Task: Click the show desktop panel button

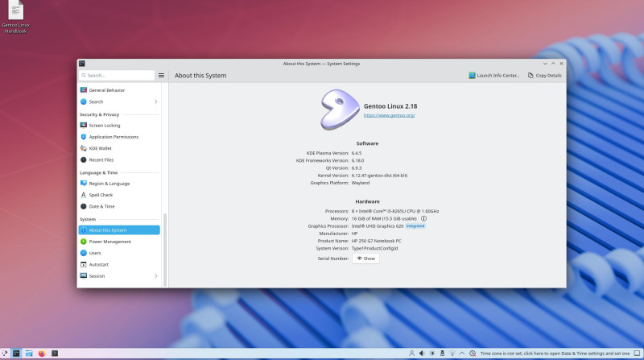Action: [x=637, y=354]
